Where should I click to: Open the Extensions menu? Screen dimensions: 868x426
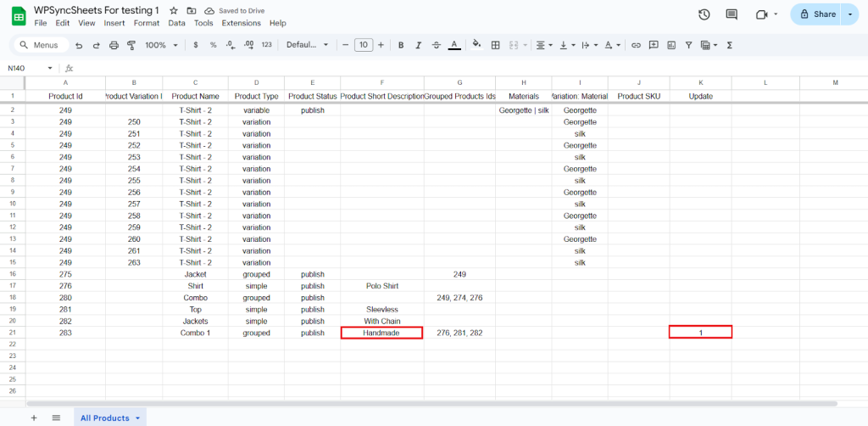(x=242, y=23)
